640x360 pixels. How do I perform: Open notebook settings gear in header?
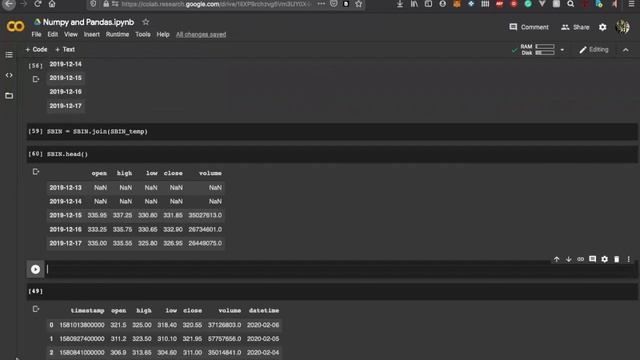(602, 27)
